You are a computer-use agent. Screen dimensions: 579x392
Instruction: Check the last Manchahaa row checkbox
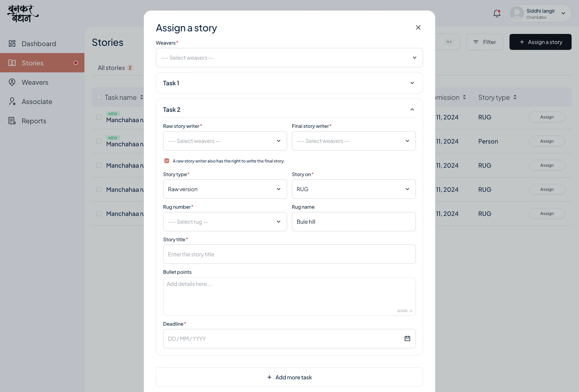coord(99,213)
